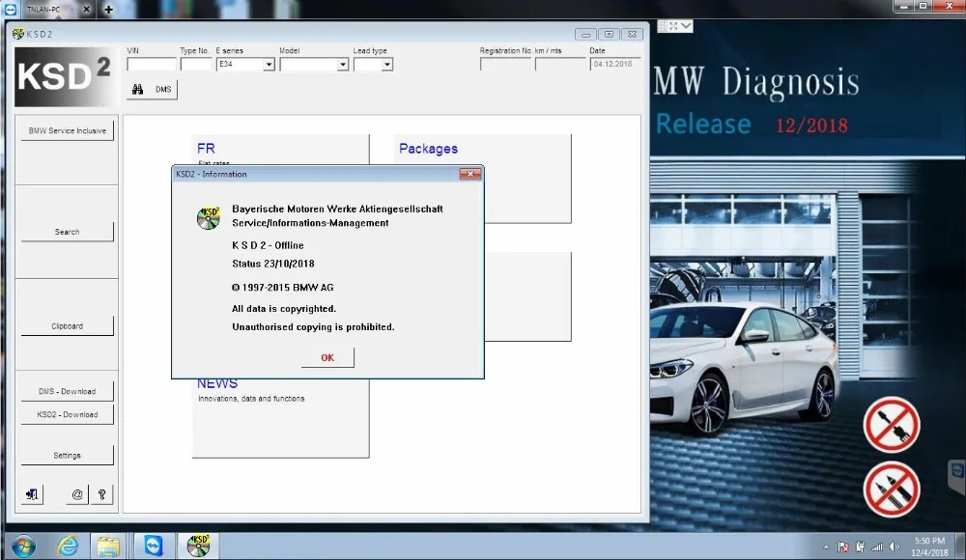Click the VIN input field
Viewport: 966px width, 560px height.
click(x=152, y=64)
